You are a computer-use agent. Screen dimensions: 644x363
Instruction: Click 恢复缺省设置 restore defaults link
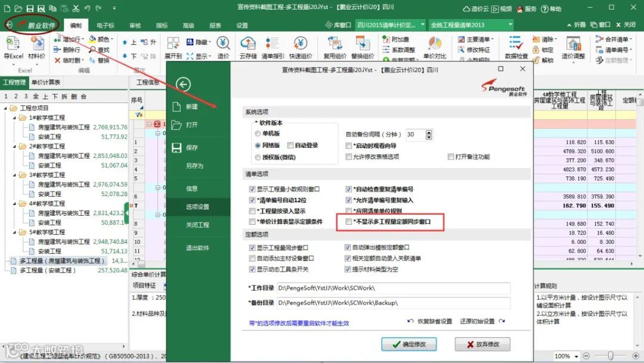429,321
